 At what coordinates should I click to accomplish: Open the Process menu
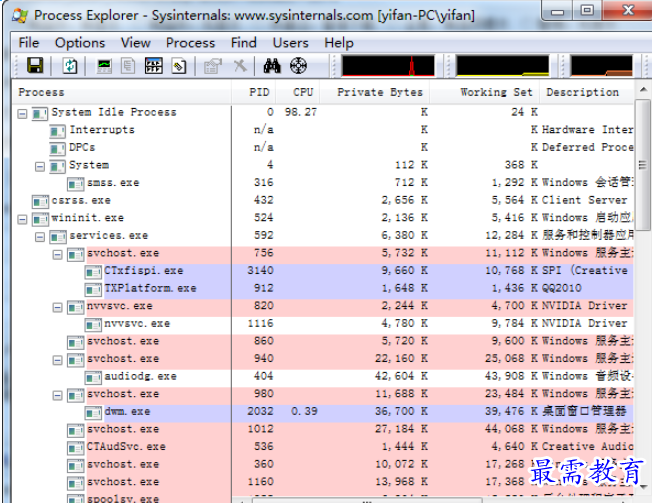tap(190, 42)
